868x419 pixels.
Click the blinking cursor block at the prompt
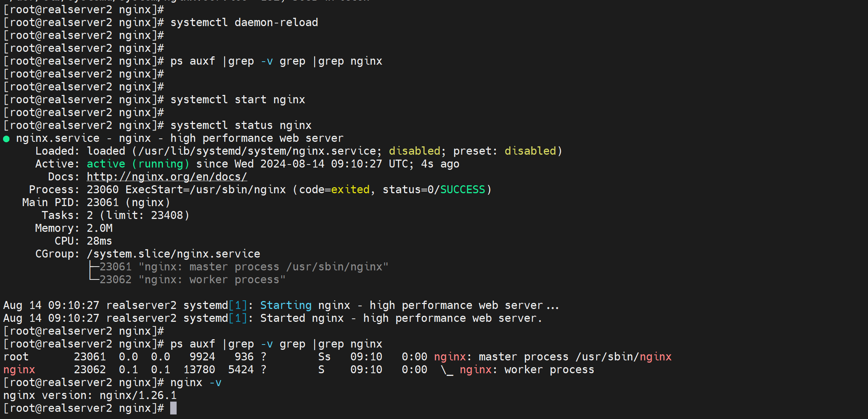click(173, 408)
